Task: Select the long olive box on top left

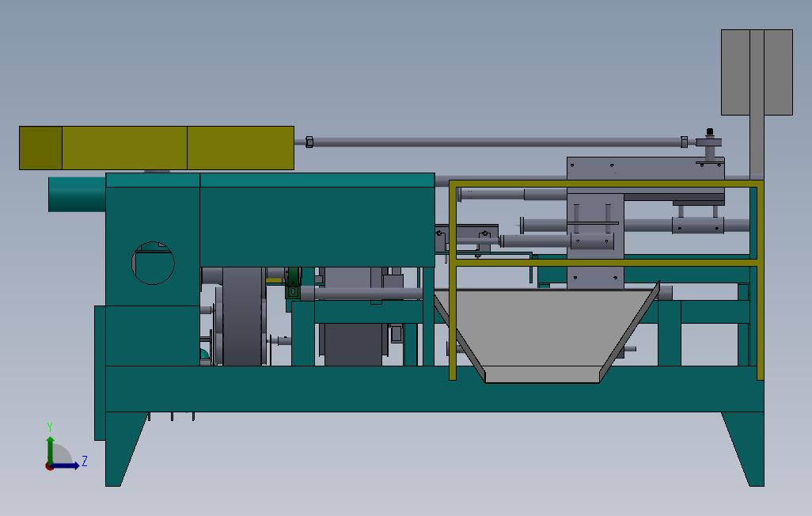Action: point(157,148)
